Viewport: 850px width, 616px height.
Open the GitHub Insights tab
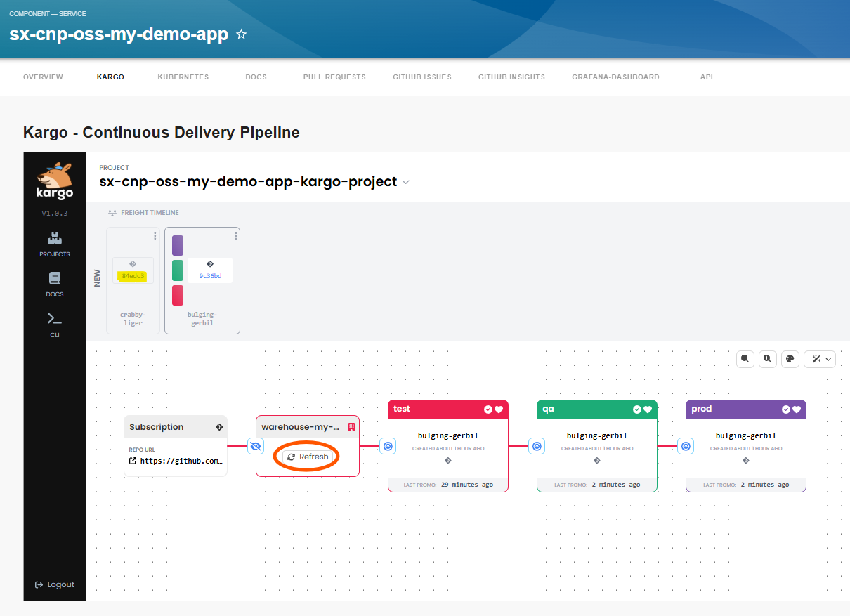click(x=511, y=77)
